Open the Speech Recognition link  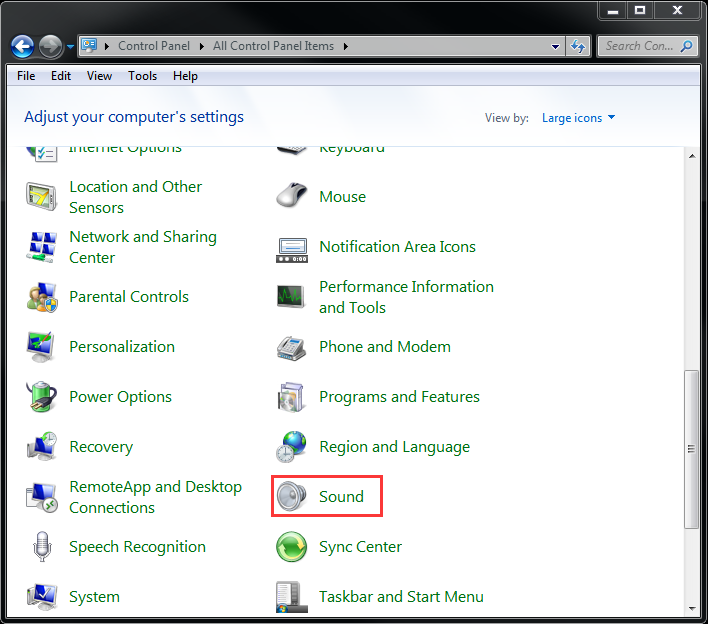click(x=137, y=547)
